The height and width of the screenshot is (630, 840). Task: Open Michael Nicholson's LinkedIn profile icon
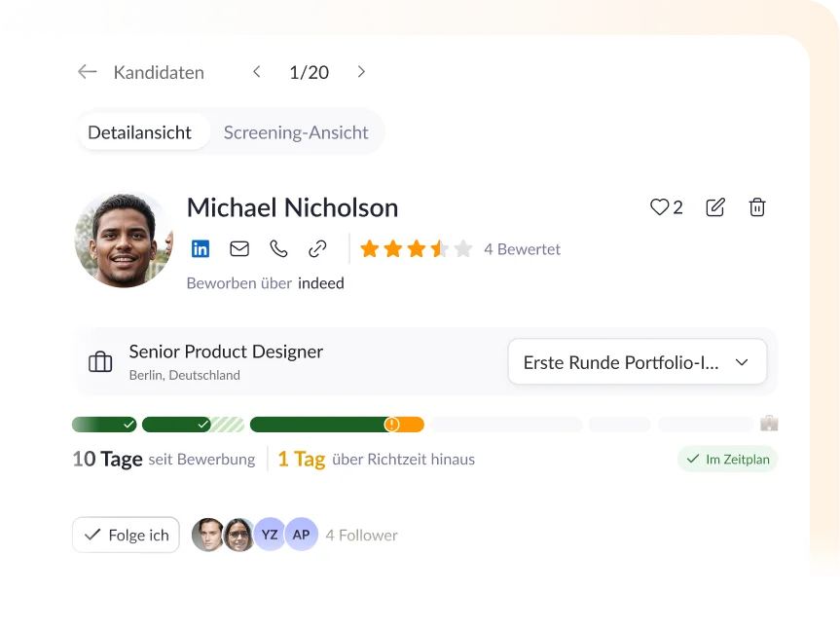[201, 248]
